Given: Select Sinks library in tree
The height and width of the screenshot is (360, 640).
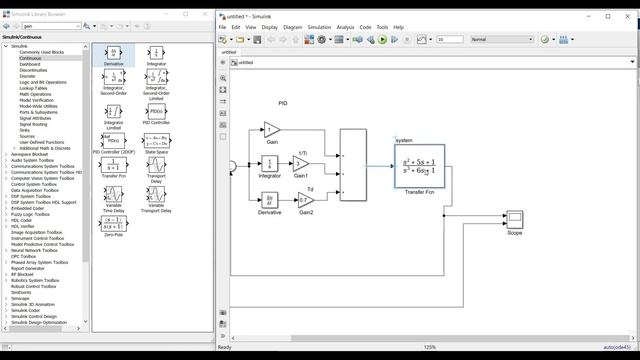Looking at the screenshot, I should (24, 130).
